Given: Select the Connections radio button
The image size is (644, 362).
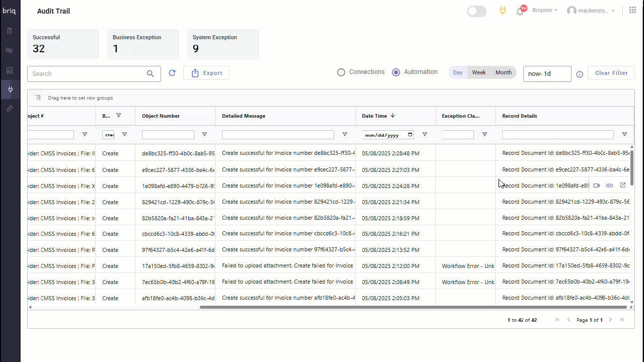Looking at the screenshot, I should 341,72.
